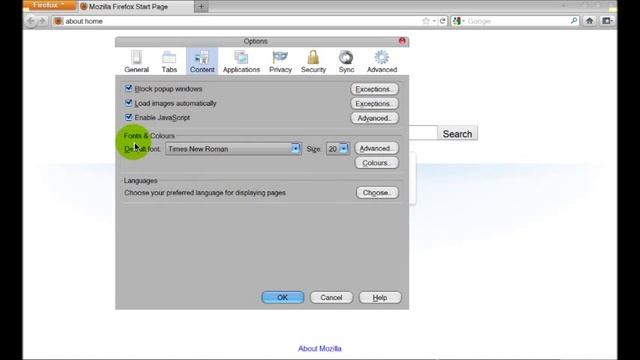This screenshot has height=360, width=640.
Task: Open the General options pane
Action: point(136,62)
